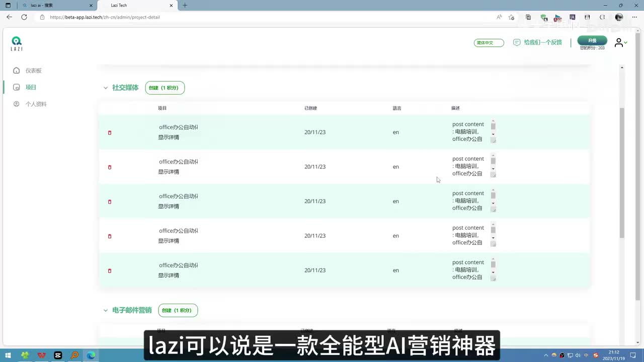Screen dimensions: 644x362
Task: Click the feedback speech bubble icon
Action: [517, 43]
